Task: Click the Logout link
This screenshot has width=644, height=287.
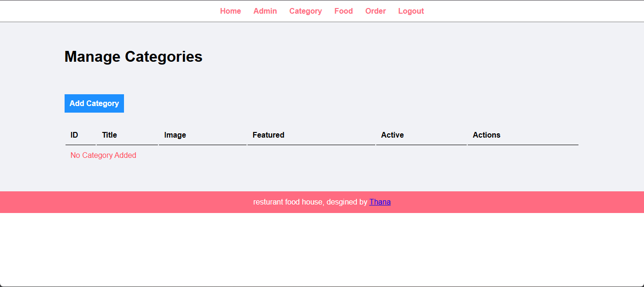Action: (x=411, y=11)
